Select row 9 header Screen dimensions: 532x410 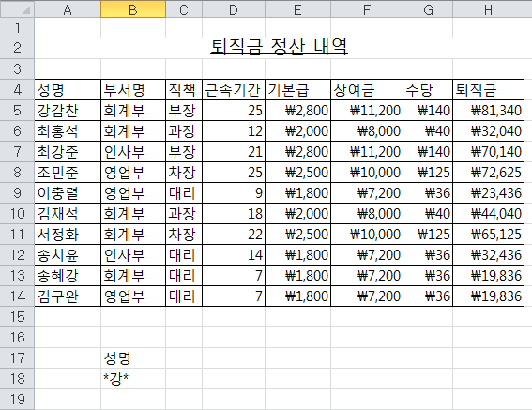click(x=17, y=192)
